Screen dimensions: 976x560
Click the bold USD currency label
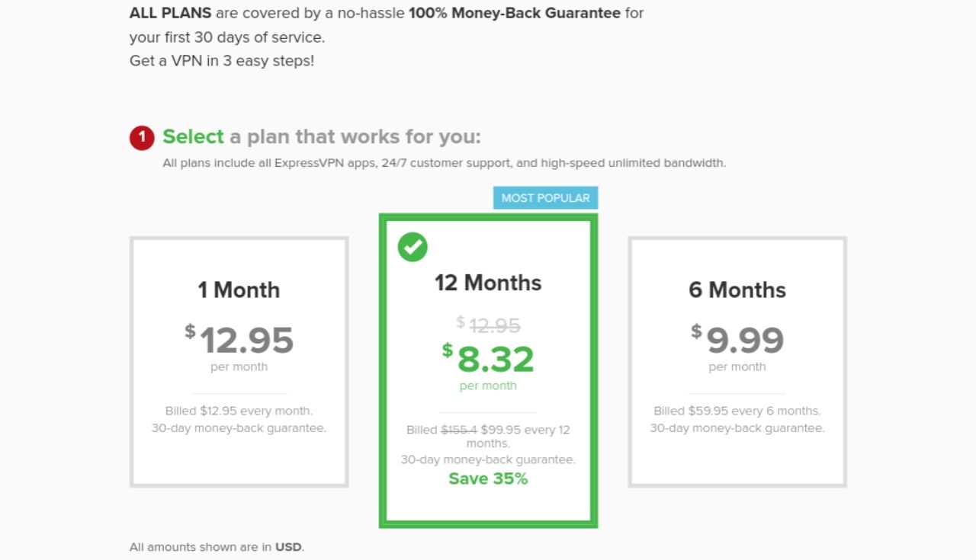pos(288,547)
